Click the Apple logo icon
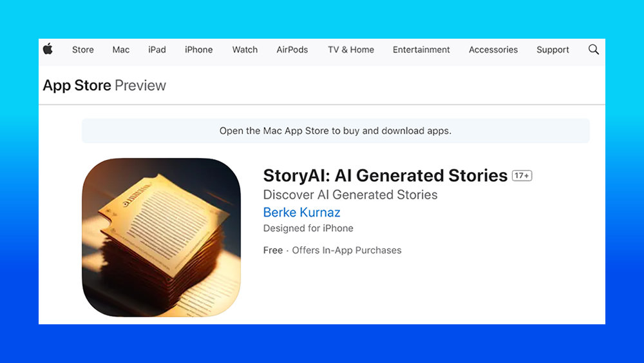 pyautogui.click(x=48, y=49)
